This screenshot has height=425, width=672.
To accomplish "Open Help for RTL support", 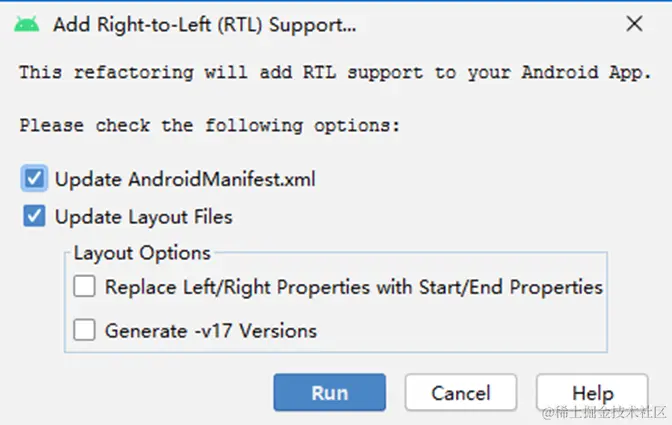I will 592,392.
